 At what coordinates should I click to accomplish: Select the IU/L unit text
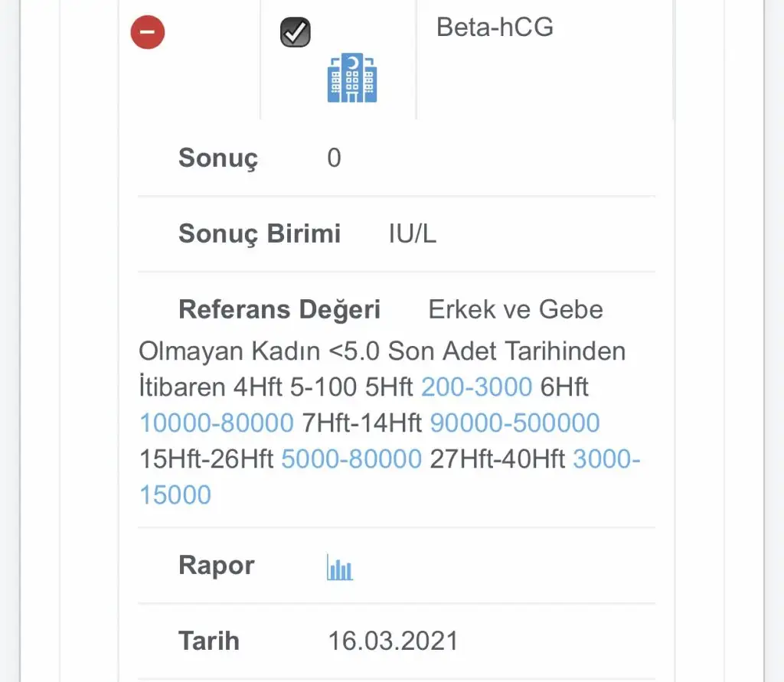[412, 234]
